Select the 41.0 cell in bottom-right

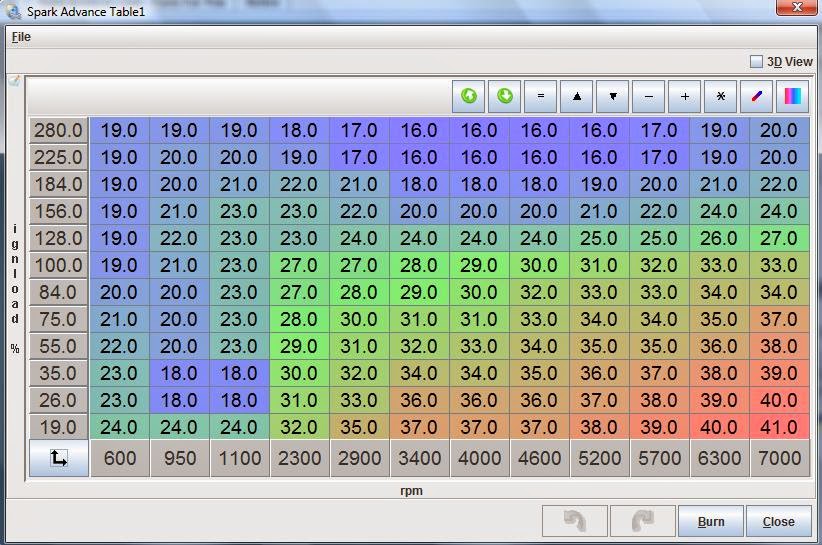click(x=780, y=427)
